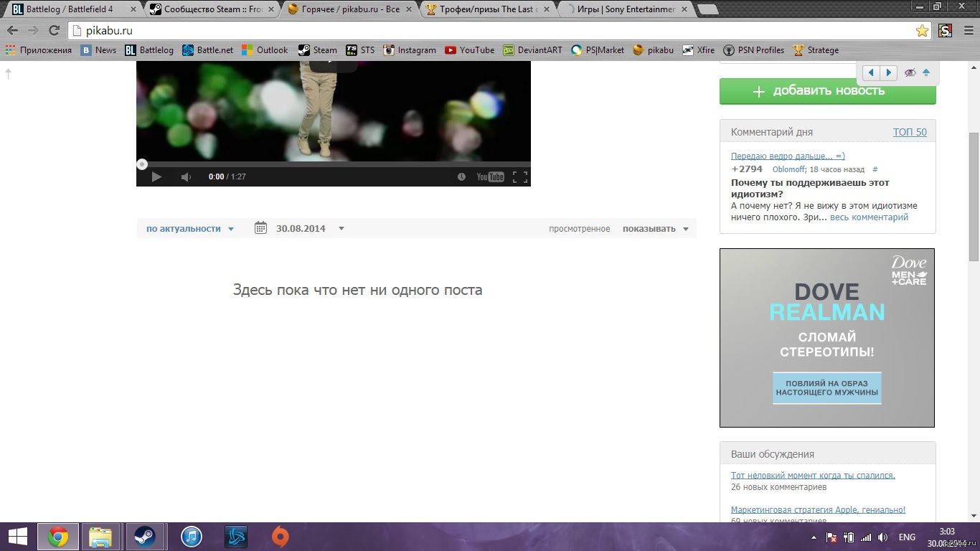This screenshot has width=980, height=551.
Task: Open the Stratege bookmark
Action: (816, 50)
